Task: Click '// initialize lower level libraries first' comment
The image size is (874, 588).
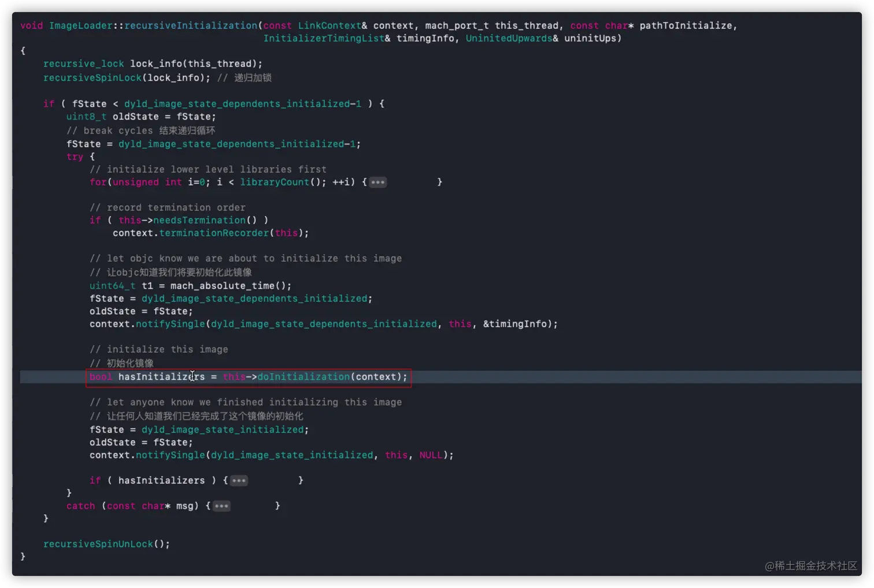Action: pyautogui.click(x=208, y=169)
